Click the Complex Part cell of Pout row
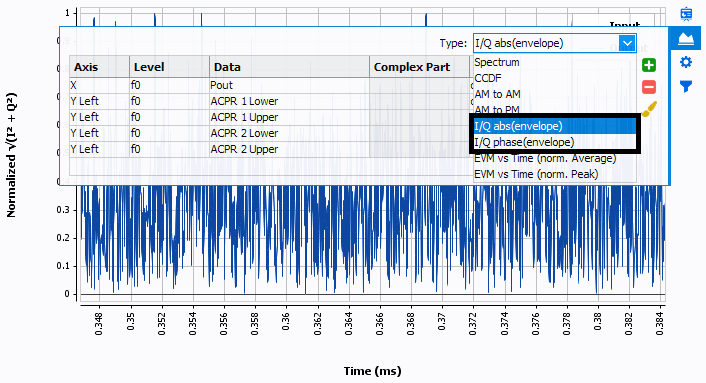Image resolution: width=706 pixels, height=383 pixels. click(x=420, y=86)
